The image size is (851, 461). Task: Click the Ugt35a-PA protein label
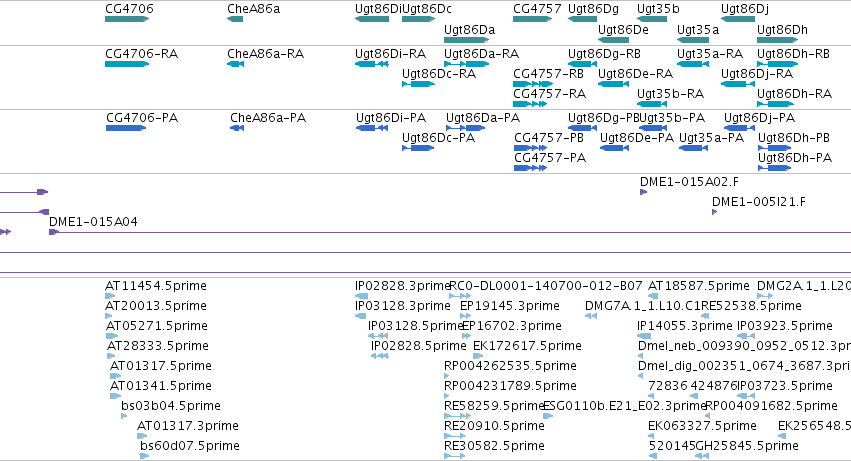coord(712,138)
